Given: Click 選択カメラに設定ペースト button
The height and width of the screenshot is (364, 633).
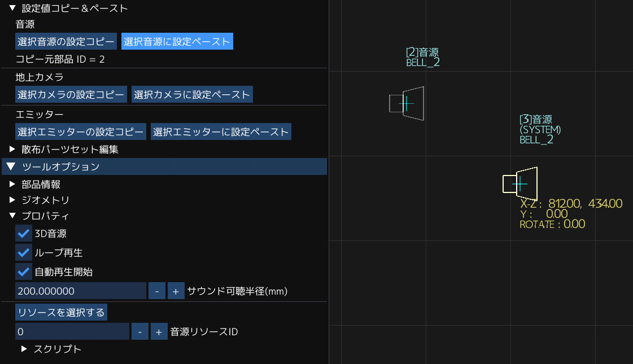Looking at the screenshot, I should point(192,94).
